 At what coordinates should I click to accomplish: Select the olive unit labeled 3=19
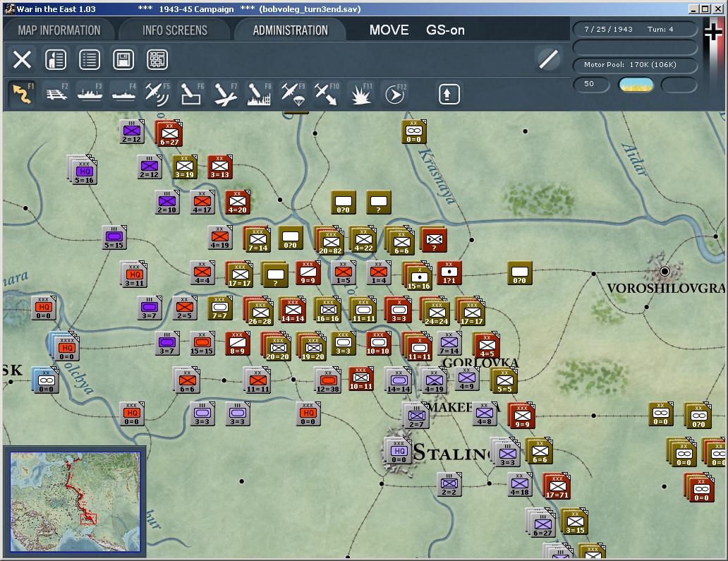pyautogui.click(x=184, y=167)
